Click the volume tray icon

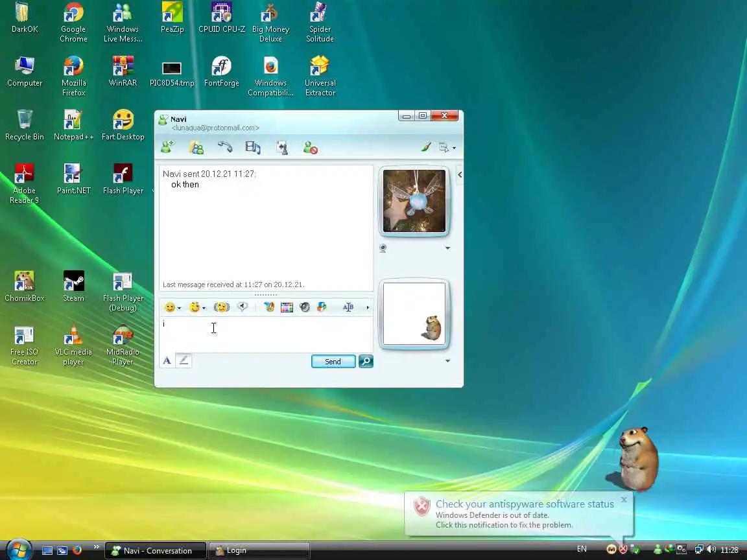click(712, 550)
